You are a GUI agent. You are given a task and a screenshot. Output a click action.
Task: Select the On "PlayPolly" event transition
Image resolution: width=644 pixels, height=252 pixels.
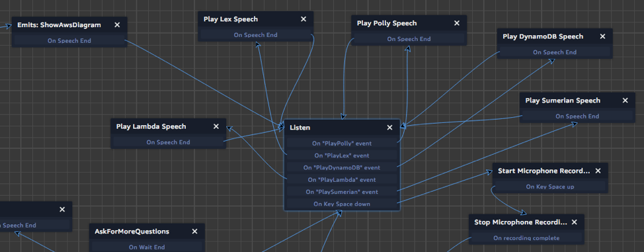click(x=342, y=144)
